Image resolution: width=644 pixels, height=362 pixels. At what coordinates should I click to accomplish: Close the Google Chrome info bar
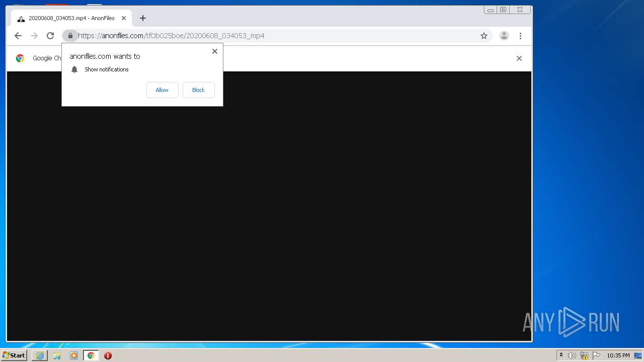[x=519, y=58]
